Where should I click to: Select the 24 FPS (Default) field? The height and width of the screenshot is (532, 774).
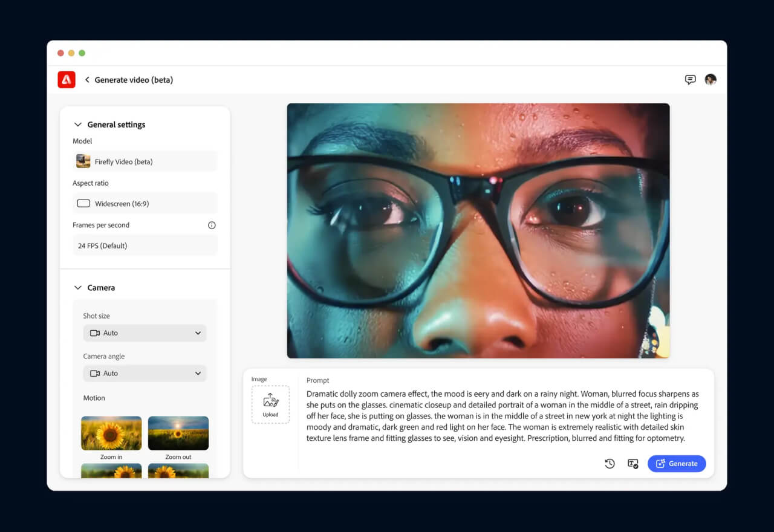click(x=145, y=246)
